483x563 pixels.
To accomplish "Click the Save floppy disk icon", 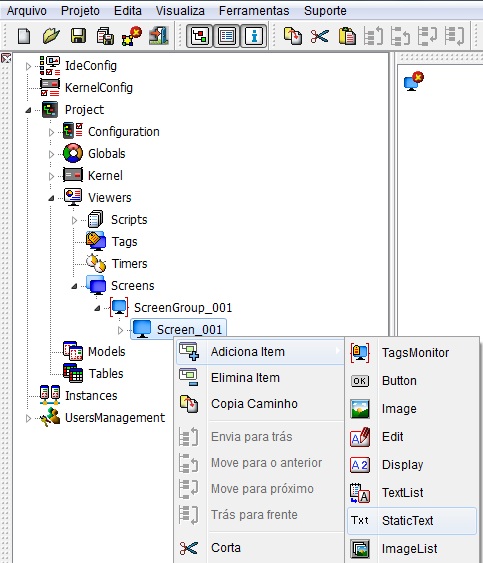I will (x=78, y=36).
